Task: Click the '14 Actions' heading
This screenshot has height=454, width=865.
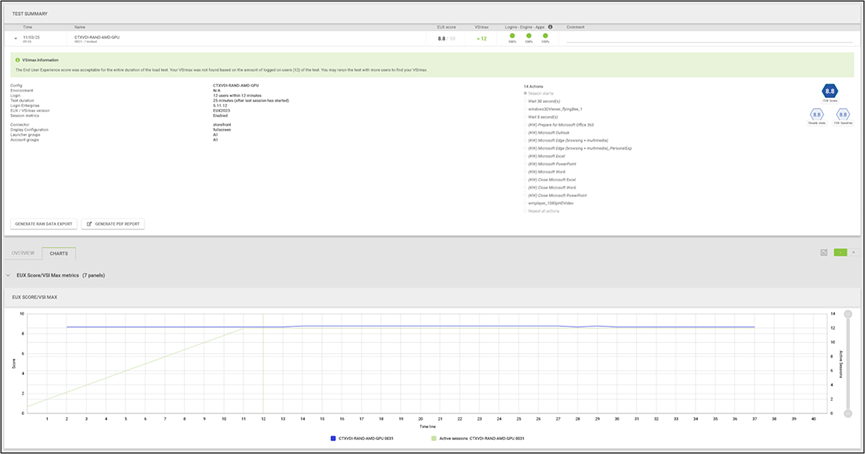Action: pyautogui.click(x=533, y=87)
